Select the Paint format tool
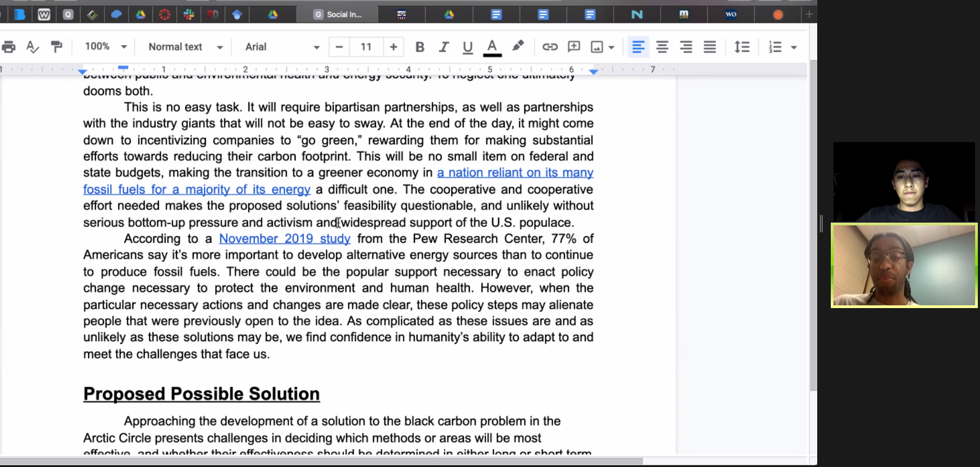 click(x=56, y=47)
